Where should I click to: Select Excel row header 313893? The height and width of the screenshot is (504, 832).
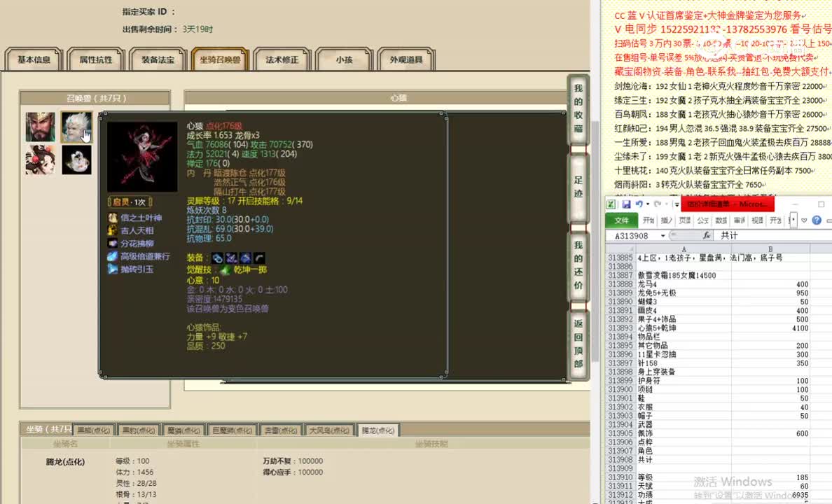coord(620,328)
